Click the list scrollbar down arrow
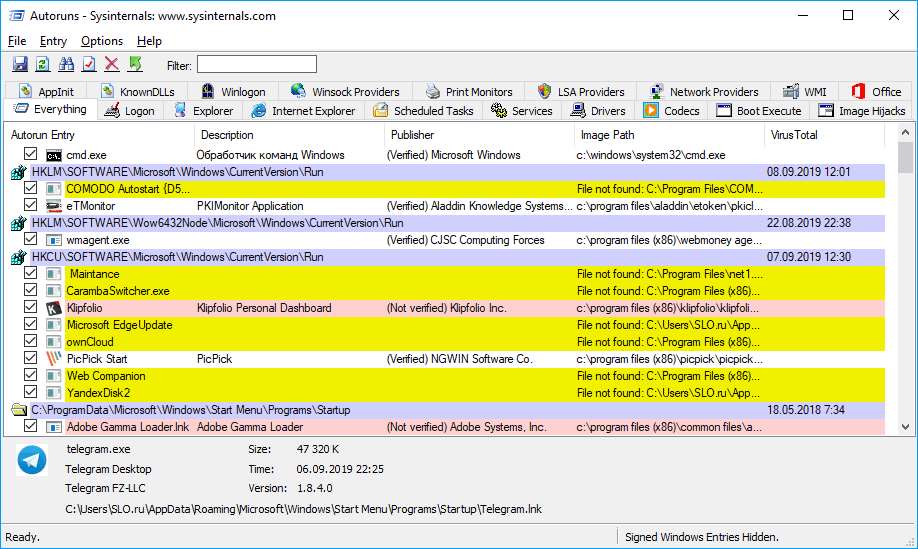 pos(905,427)
